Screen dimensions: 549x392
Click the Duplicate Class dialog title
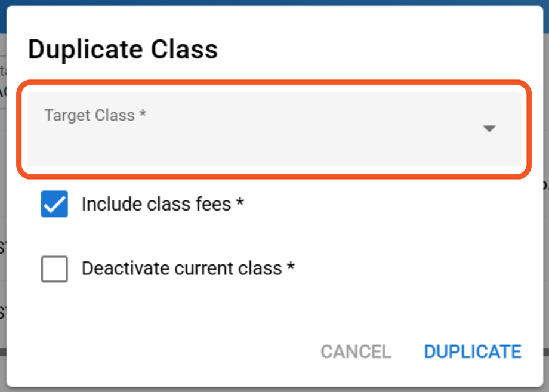pyautogui.click(x=123, y=50)
